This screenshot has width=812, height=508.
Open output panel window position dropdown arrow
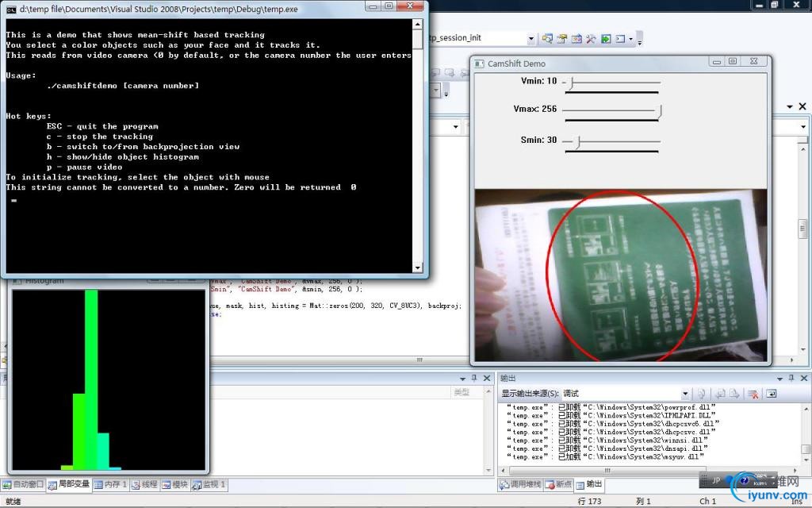coord(779,379)
